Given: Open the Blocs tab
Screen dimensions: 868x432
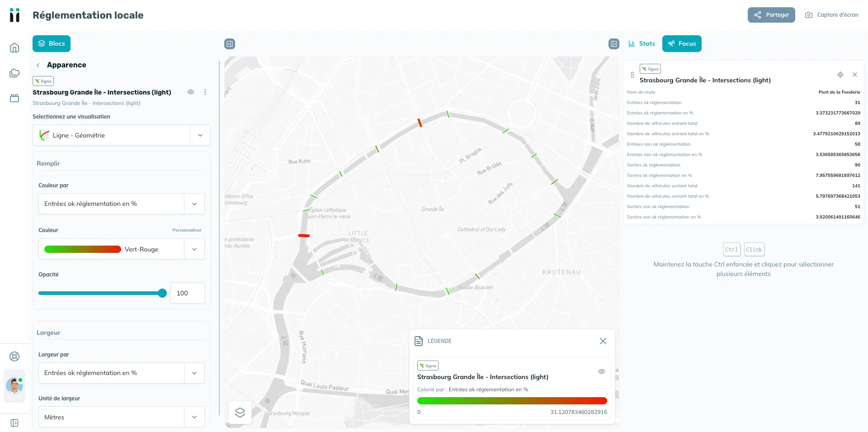Looking at the screenshot, I should [x=52, y=43].
